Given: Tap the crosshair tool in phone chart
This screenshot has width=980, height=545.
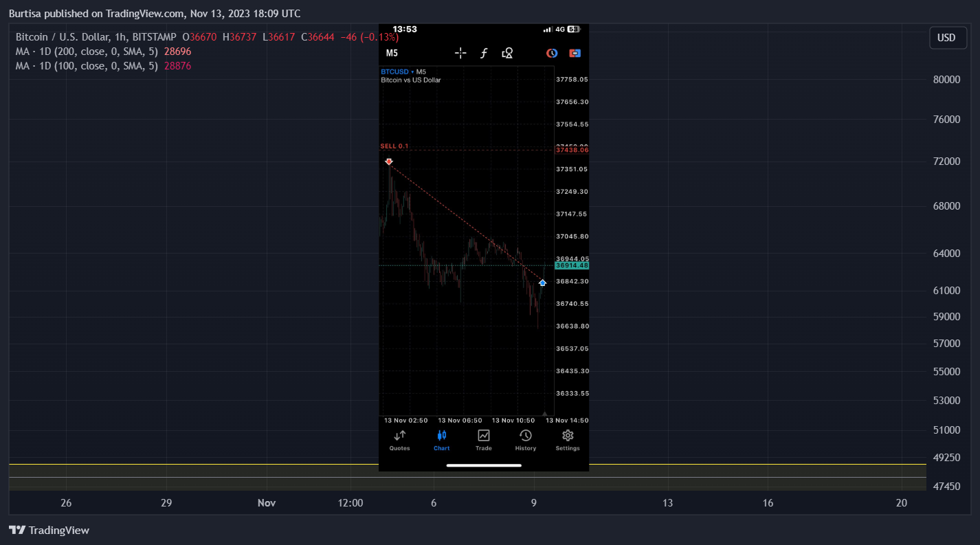Looking at the screenshot, I should tap(460, 53).
